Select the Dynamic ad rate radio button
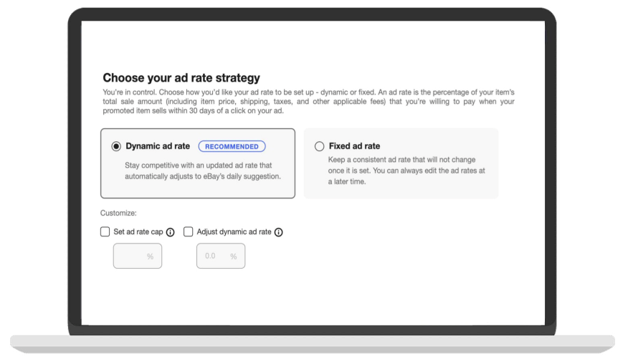Image resolution: width=623 pixels, height=364 pixels. 116,146
